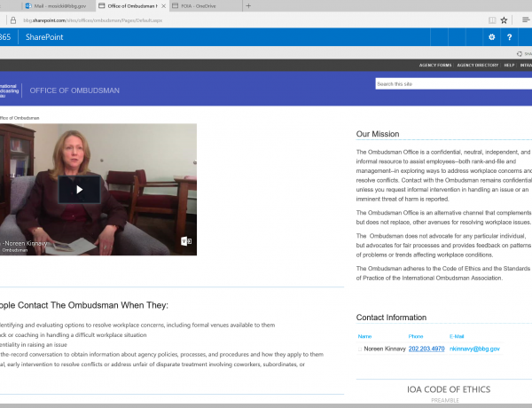Open a new browser tab
The height and width of the screenshot is (408, 532).
click(x=248, y=6)
